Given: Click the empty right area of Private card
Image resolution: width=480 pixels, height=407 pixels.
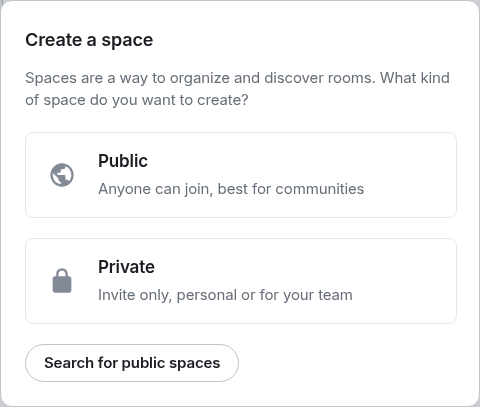Looking at the screenshot, I should tap(403, 281).
